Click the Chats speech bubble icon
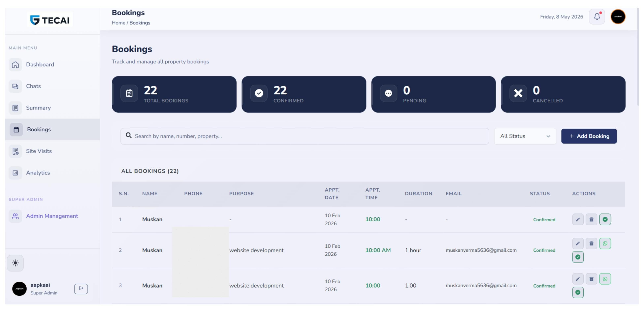The image size is (644, 322). [x=15, y=86]
